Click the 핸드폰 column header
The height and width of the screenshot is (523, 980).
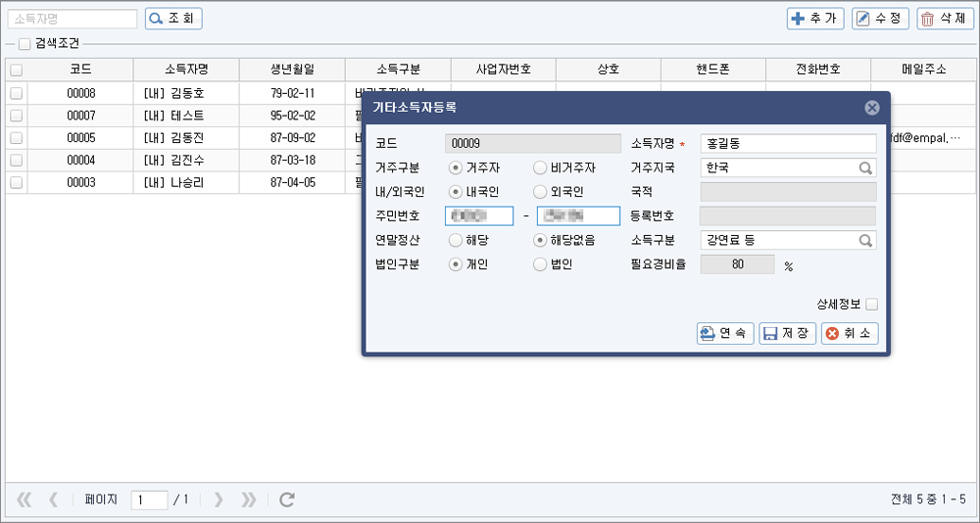pos(713,70)
